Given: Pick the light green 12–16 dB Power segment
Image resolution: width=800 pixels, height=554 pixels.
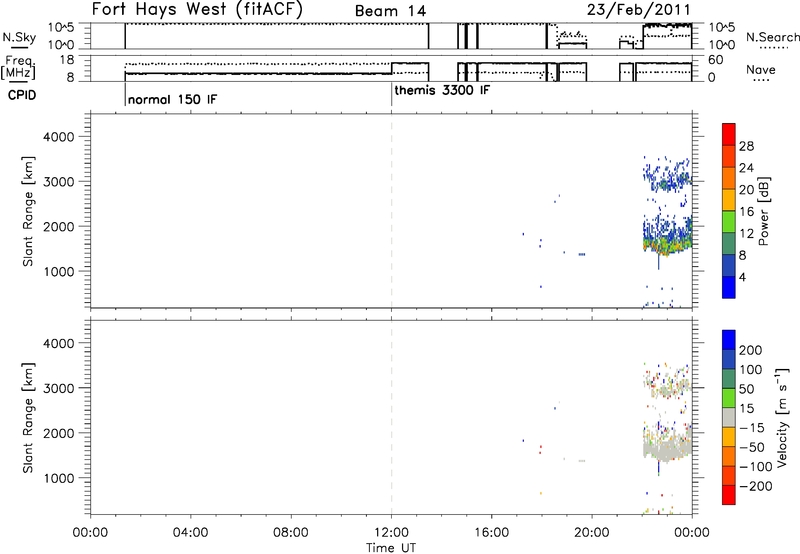Looking at the screenshot, I should point(729,222).
